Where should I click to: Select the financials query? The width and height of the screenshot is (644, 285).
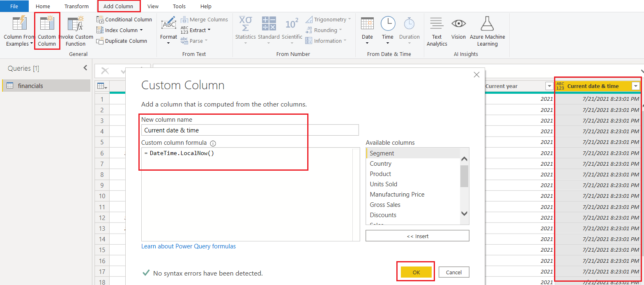(46, 86)
